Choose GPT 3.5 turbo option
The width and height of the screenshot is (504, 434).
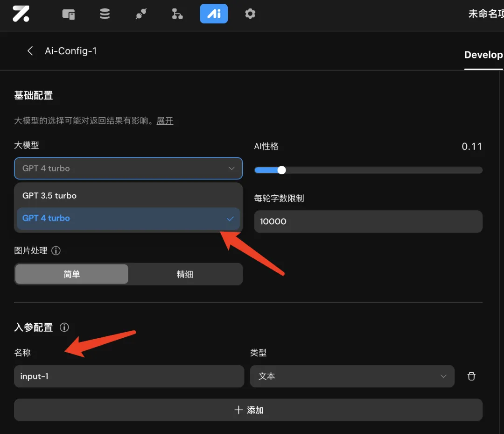pyautogui.click(x=128, y=196)
